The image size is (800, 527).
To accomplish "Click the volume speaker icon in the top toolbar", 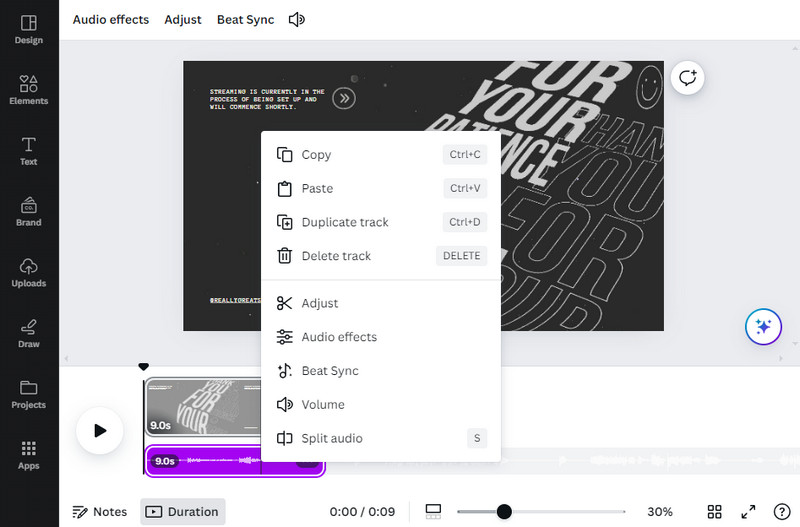I will coord(296,20).
